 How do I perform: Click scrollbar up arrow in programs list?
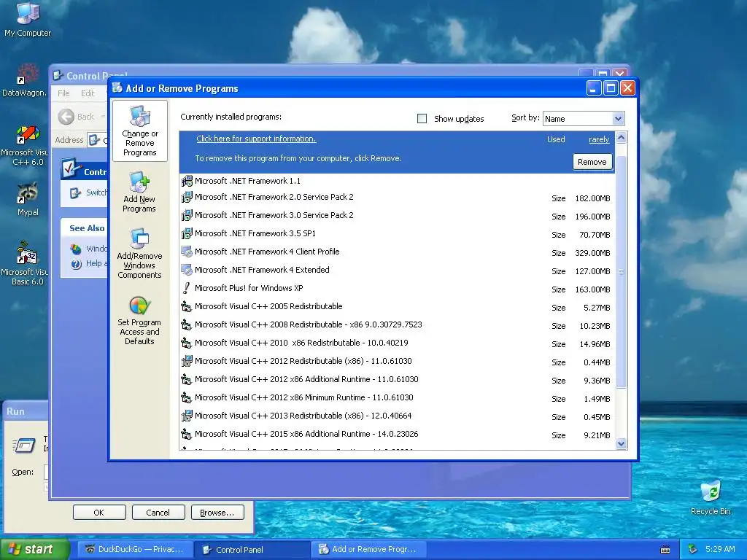click(x=621, y=138)
